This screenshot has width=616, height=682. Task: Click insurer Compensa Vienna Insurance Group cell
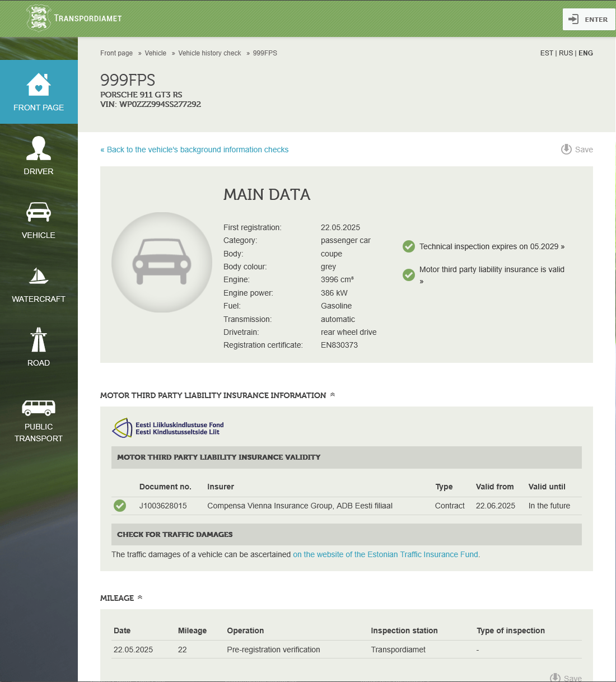coord(300,506)
